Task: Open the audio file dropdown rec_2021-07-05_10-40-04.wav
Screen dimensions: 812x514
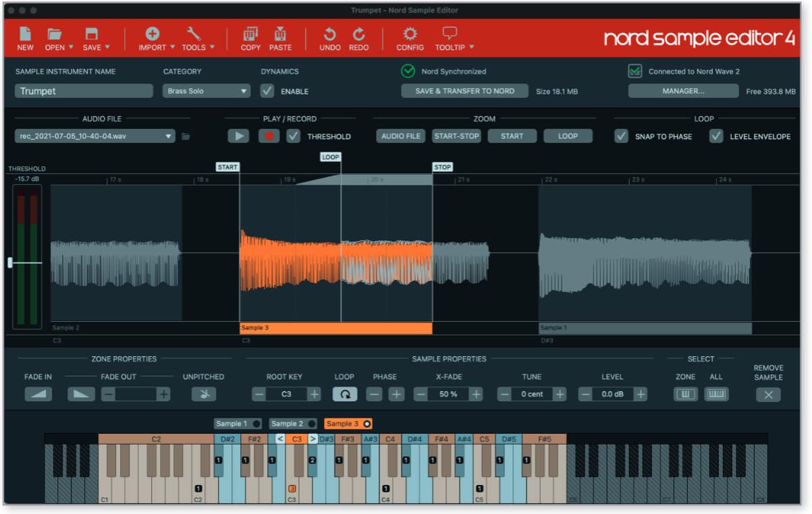Action: pos(95,136)
